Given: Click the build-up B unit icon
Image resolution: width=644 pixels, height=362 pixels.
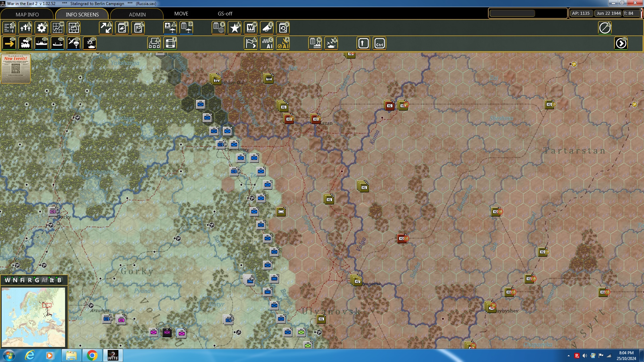Looking at the screenshot, I should point(154,43).
